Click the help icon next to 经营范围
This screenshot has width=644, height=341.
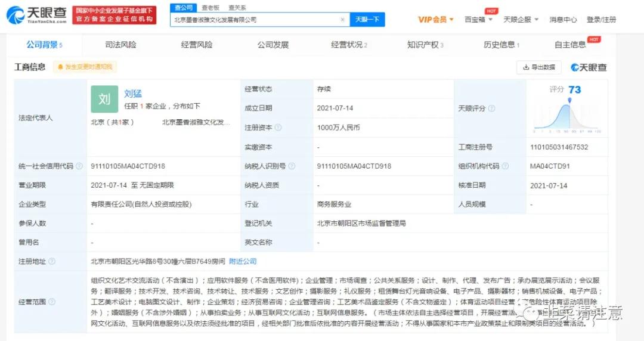(52, 302)
